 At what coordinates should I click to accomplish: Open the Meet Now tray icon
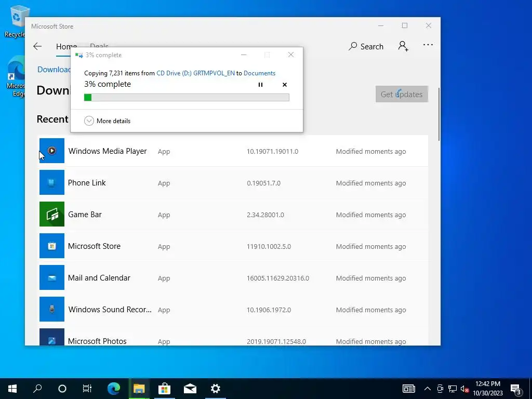click(440, 389)
